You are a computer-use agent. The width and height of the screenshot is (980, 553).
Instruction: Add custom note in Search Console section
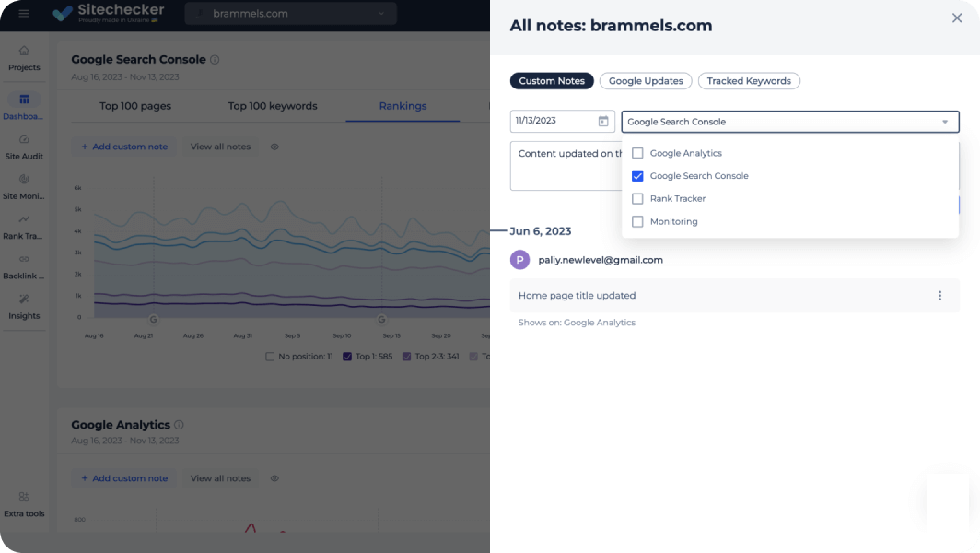124,147
